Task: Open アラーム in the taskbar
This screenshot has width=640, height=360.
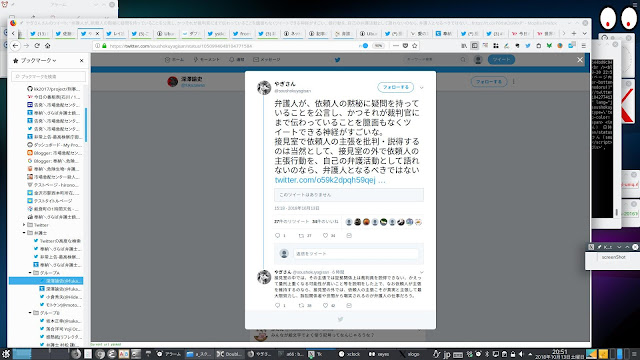Action: click(x=169, y=354)
